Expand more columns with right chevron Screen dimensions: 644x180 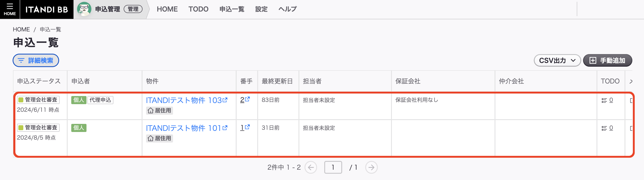(x=631, y=81)
